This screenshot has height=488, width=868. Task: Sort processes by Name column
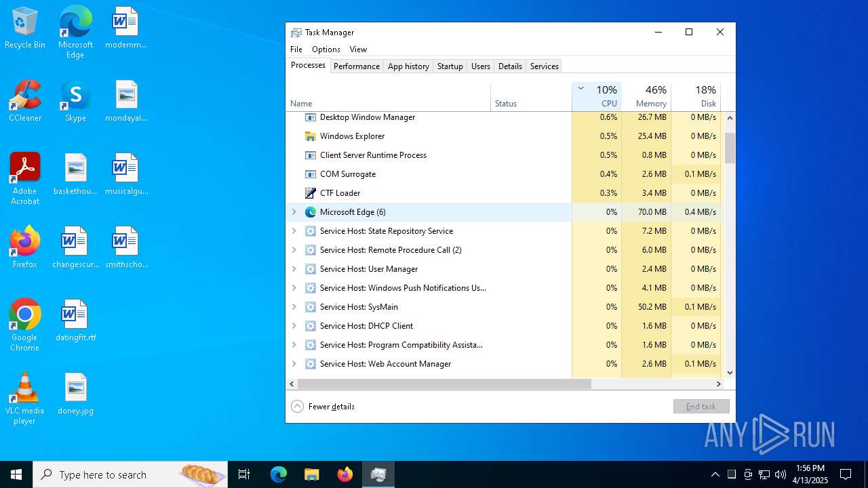coord(388,96)
